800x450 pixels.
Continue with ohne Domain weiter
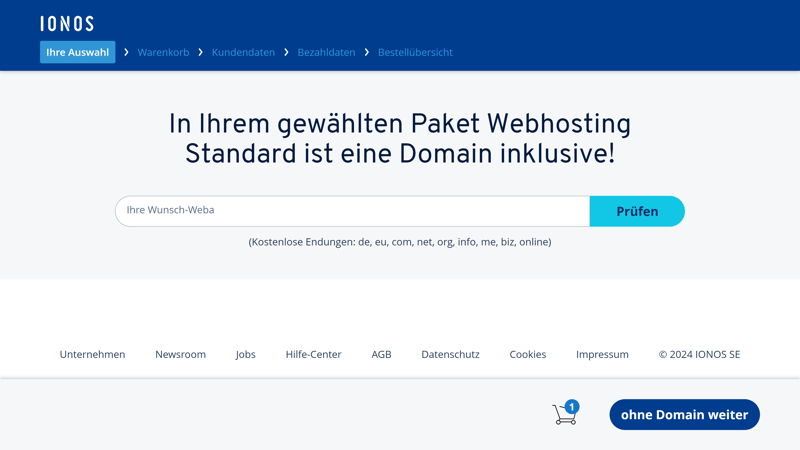[684, 415]
